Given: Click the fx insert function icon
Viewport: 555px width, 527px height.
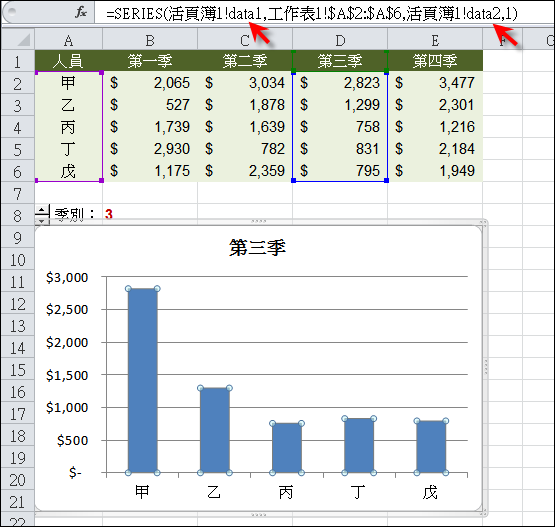Looking at the screenshot, I should [81, 12].
